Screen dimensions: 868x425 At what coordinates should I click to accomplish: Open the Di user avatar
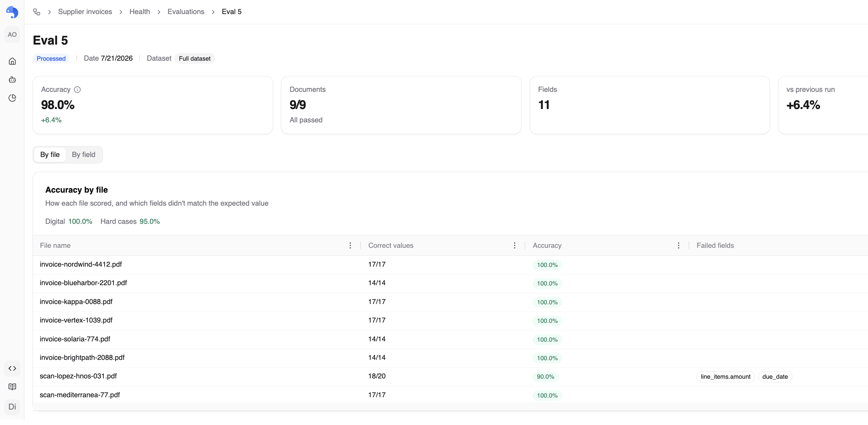click(12, 407)
